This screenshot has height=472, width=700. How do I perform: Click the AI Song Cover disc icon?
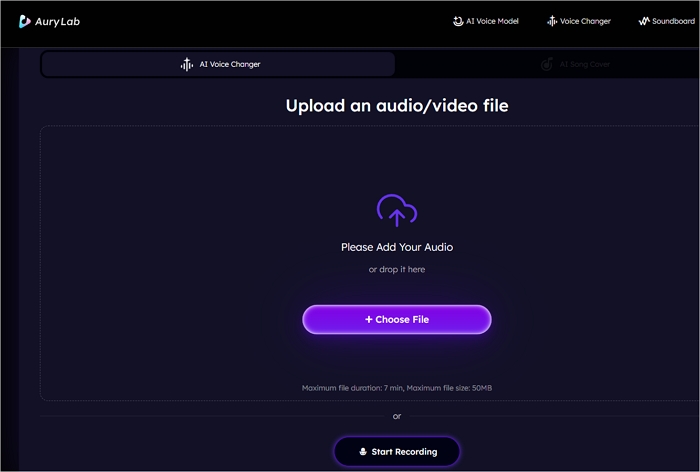click(x=547, y=65)
